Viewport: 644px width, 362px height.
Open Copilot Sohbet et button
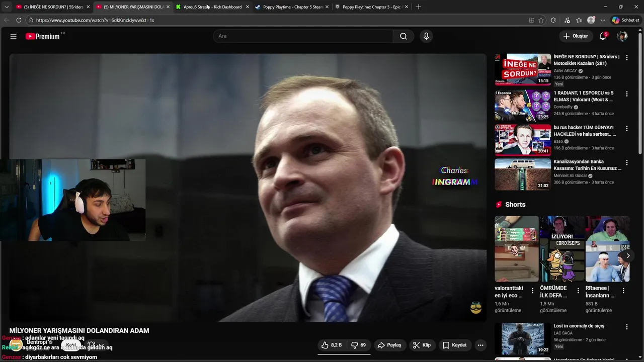pos(625,20)
